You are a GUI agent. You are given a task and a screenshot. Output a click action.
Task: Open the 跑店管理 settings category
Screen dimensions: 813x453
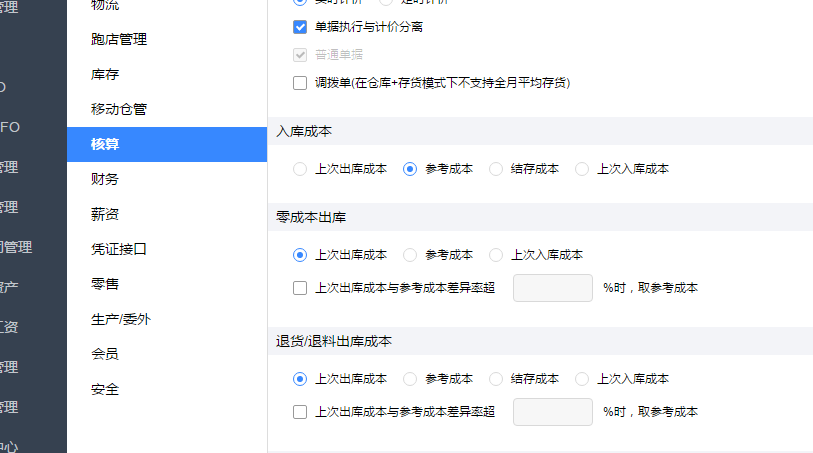[x=119, y=39]
